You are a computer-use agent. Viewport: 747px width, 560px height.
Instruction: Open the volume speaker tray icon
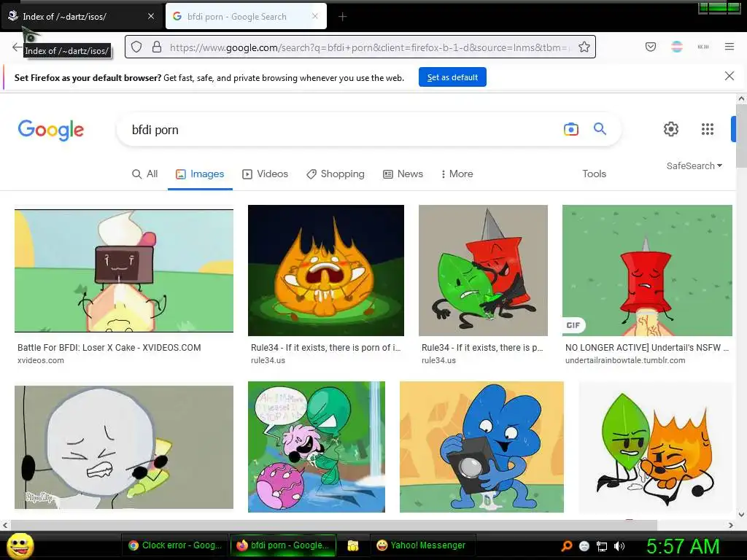tap(619, 546)
